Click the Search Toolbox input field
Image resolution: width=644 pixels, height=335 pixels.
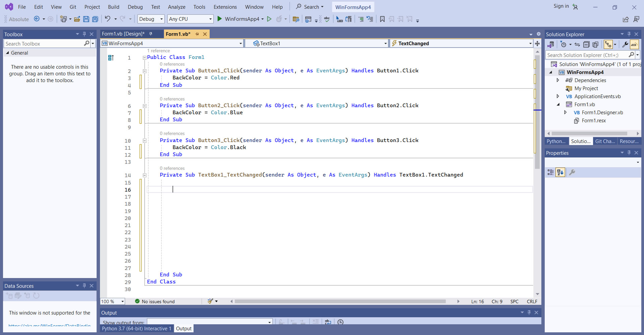click(44, 44)
